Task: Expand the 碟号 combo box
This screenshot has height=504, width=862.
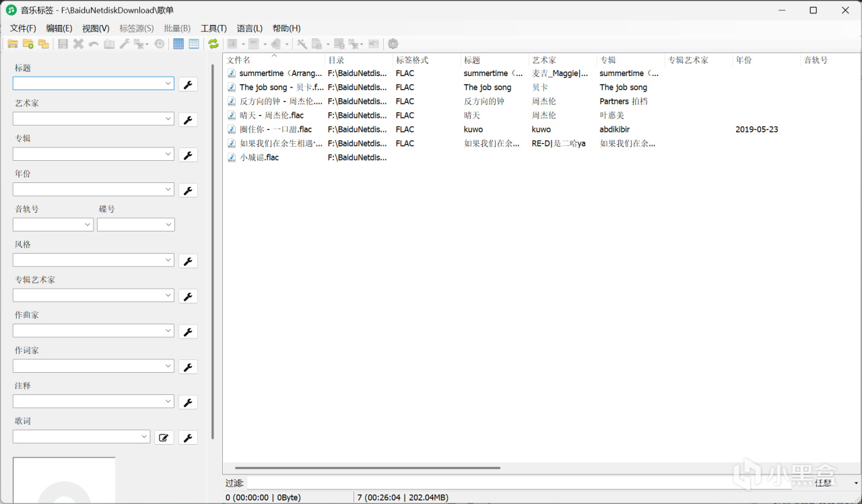Action: 169,225
